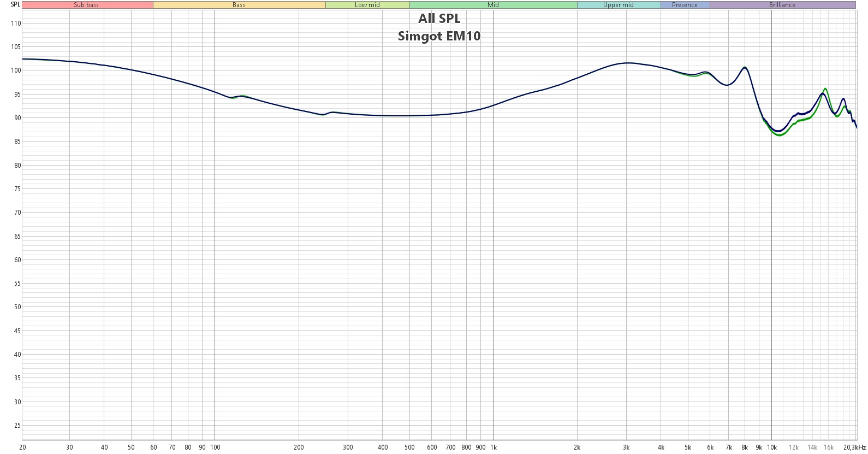The height and width of the screenshot is (454, 868).
Task: Click the Presence band label
Action: coord(685,5)
